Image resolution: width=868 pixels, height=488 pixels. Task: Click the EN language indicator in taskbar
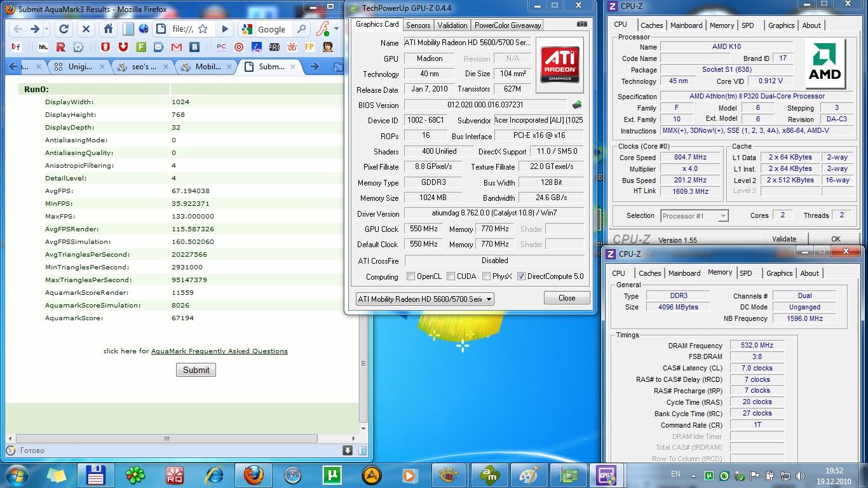(675, 475)
